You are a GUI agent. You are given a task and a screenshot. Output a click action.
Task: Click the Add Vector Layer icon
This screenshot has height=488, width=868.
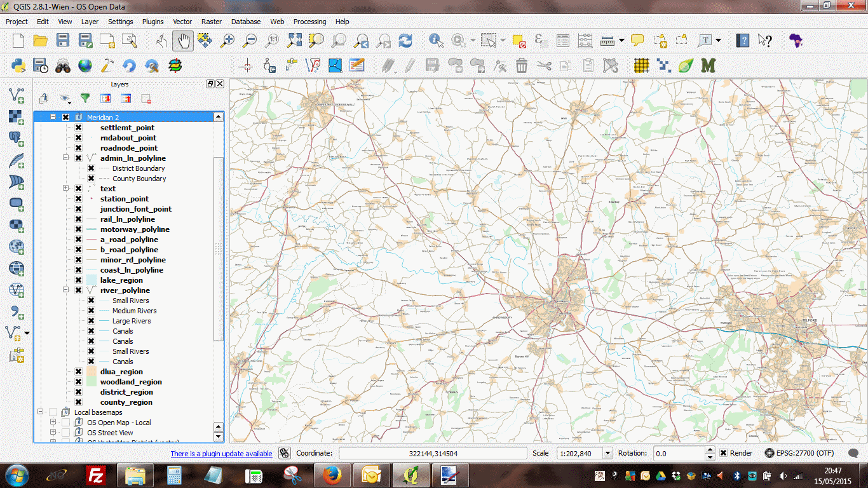17,95
